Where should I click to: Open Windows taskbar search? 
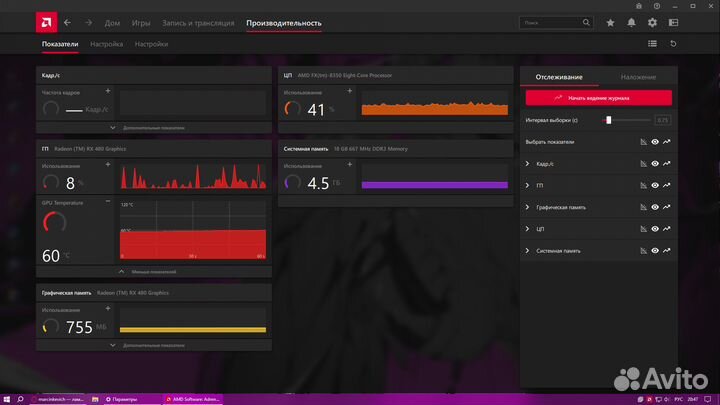tap(20, 399)
